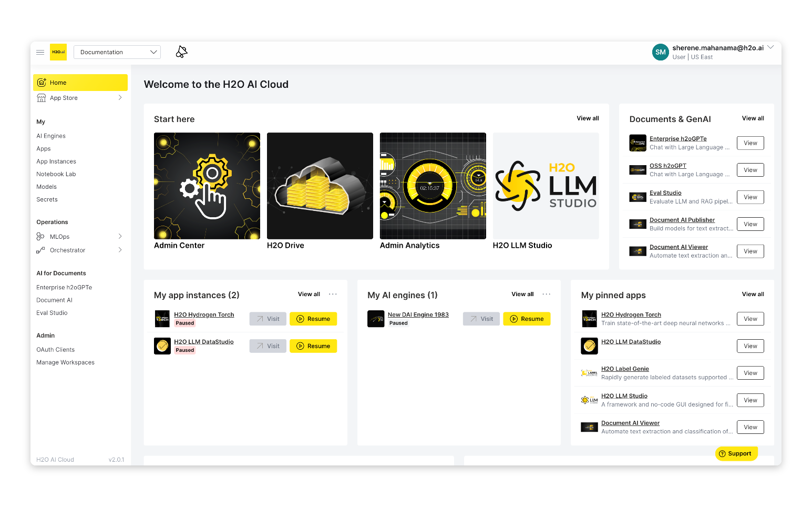Expand the MLOps submenu arrow
This screenshot has height=507, width=812.
pyautogui.click(x=120, y=237)
